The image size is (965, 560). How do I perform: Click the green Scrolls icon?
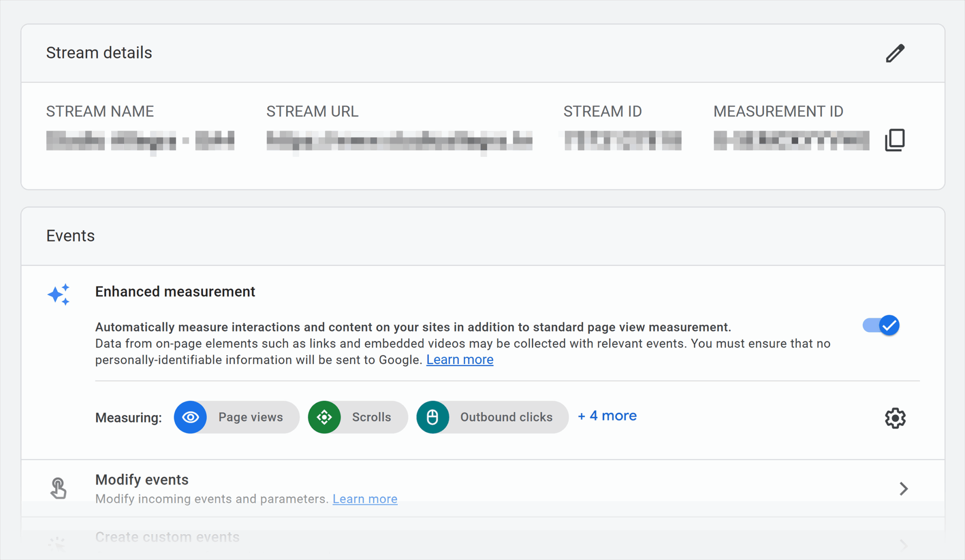(x=324, y=417)
